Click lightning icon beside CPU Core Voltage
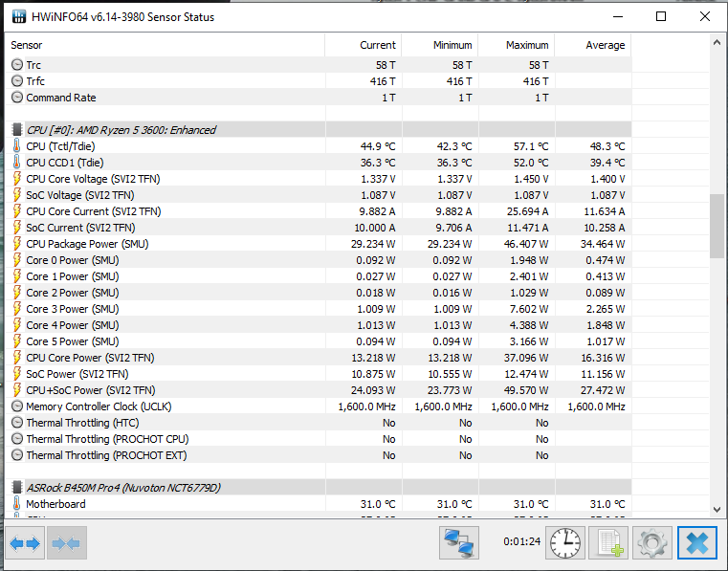The image size is (728, 571). pos(16,179)
